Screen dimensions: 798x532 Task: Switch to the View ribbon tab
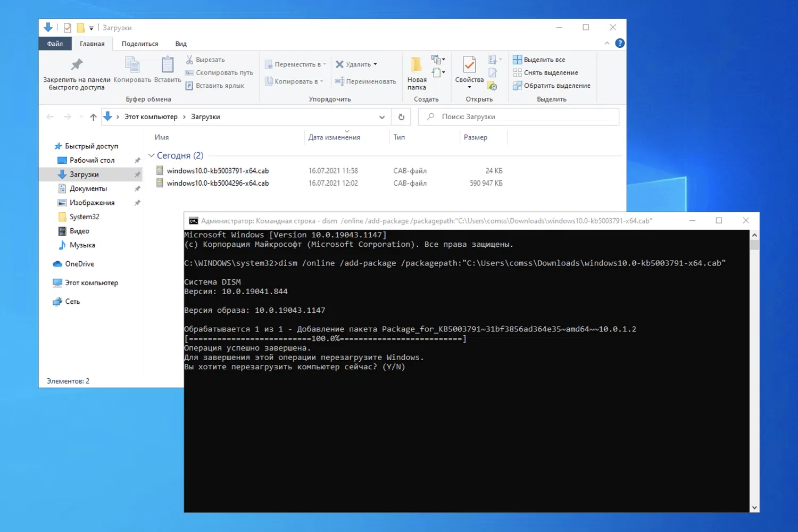181,44
